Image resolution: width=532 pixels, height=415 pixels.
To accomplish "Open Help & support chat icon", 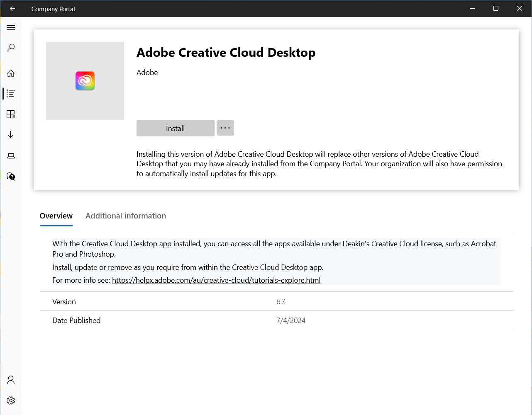I will point(11,177).
